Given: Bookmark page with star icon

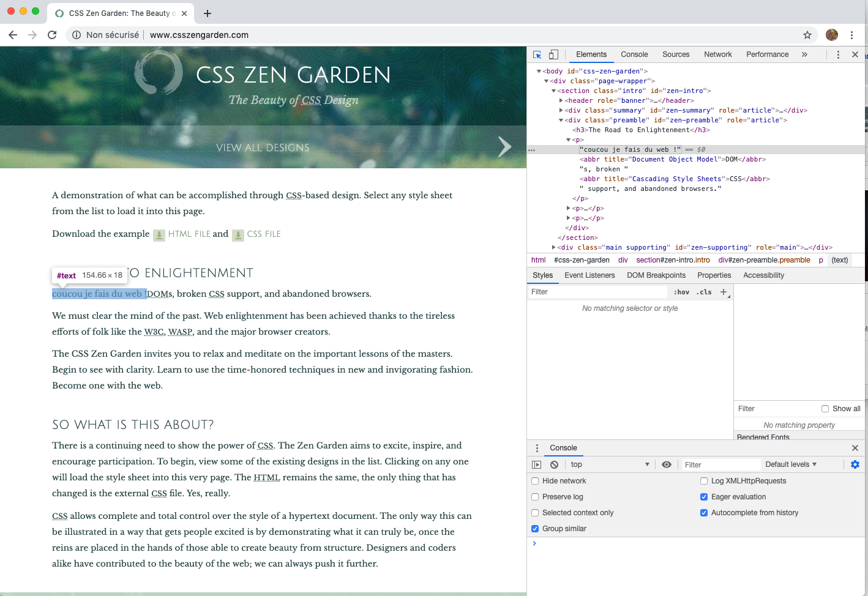Looking at the screenshot, I should click(807, 35).
